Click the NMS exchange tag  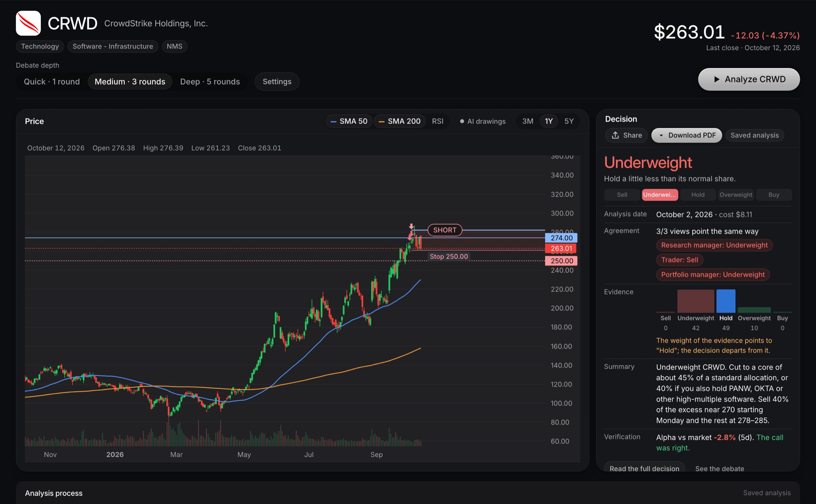pyautogui.click(x=174, y=46)
